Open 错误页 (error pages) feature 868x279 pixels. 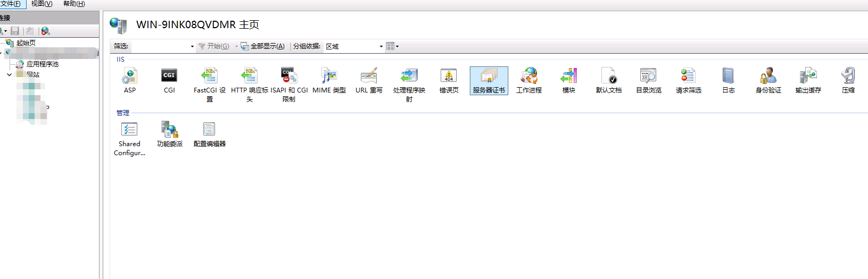coord(449,81)
